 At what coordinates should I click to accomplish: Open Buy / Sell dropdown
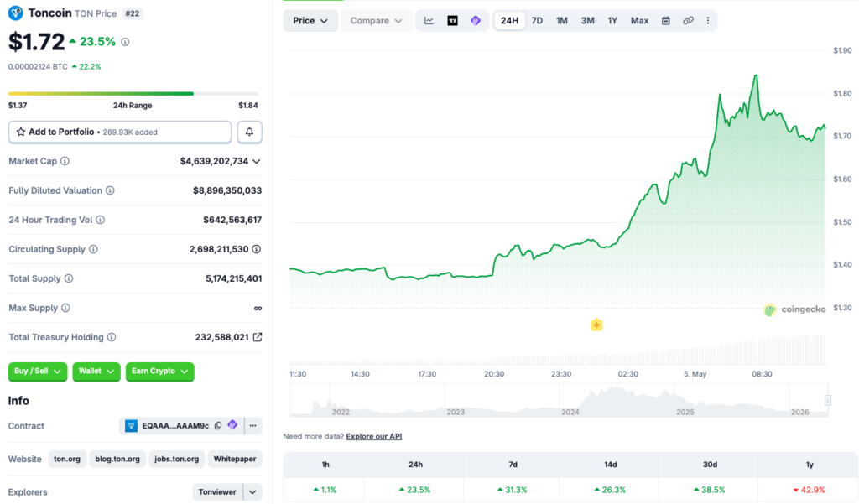(x=37, y=372)
